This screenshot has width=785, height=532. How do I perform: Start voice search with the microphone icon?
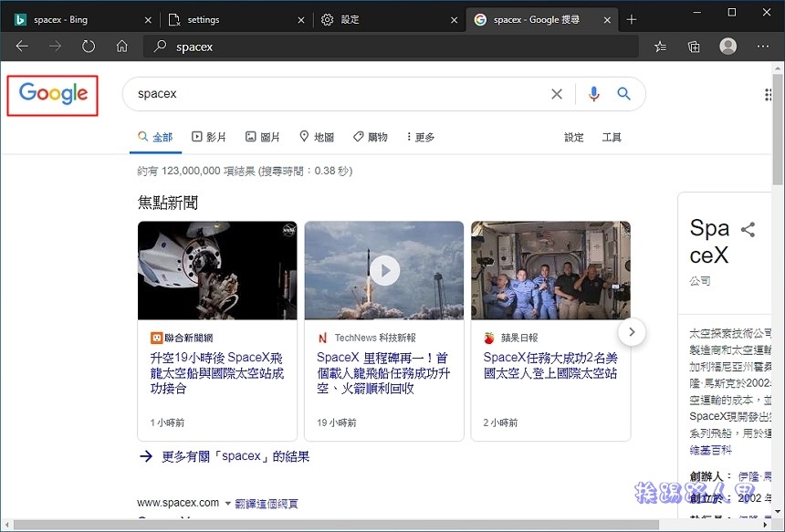tap(593, 94)
